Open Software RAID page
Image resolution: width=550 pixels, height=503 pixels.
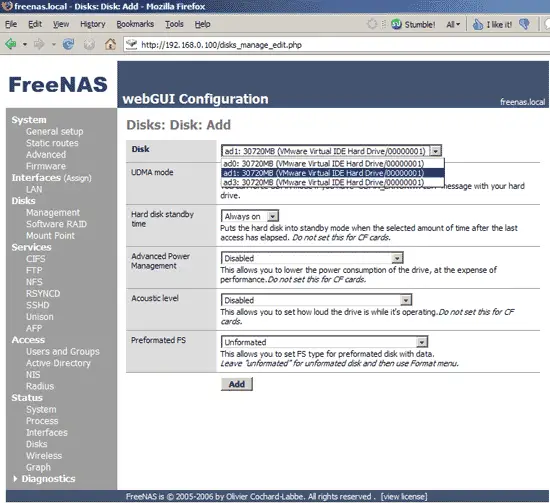coord(56,224)
